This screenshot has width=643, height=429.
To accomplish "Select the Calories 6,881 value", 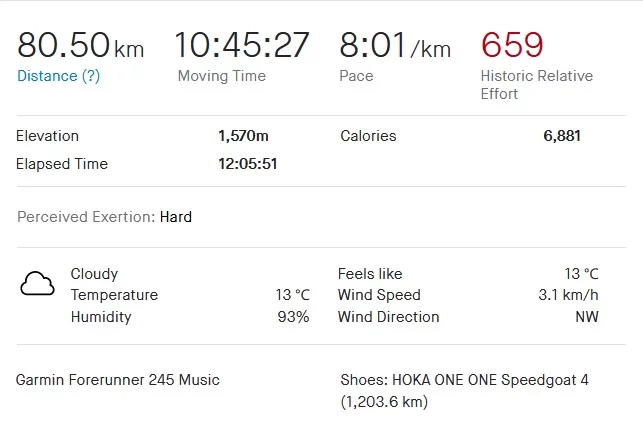I will [x=562, y=136].
